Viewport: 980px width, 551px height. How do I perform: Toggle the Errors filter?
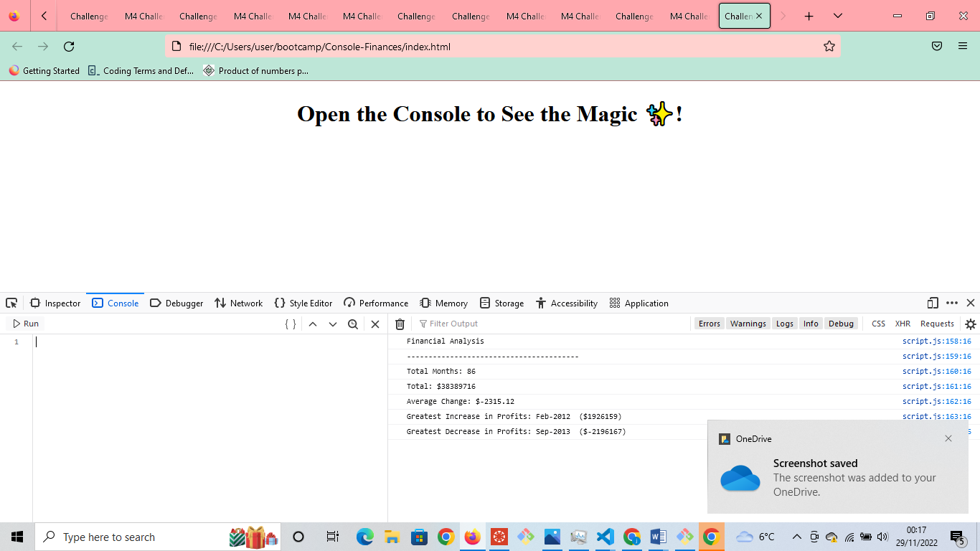coord(710,324)
